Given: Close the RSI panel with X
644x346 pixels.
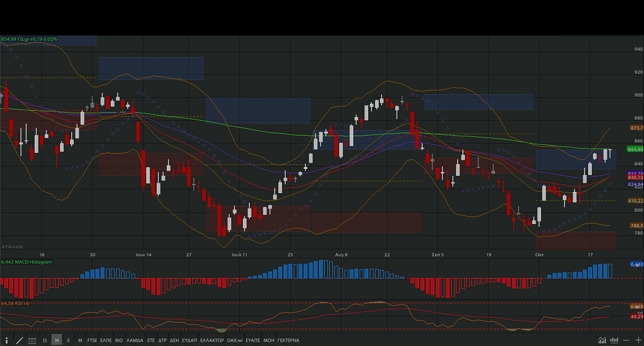Looking at the screenshot, I should pyautogui.click(x=637, y=306).
